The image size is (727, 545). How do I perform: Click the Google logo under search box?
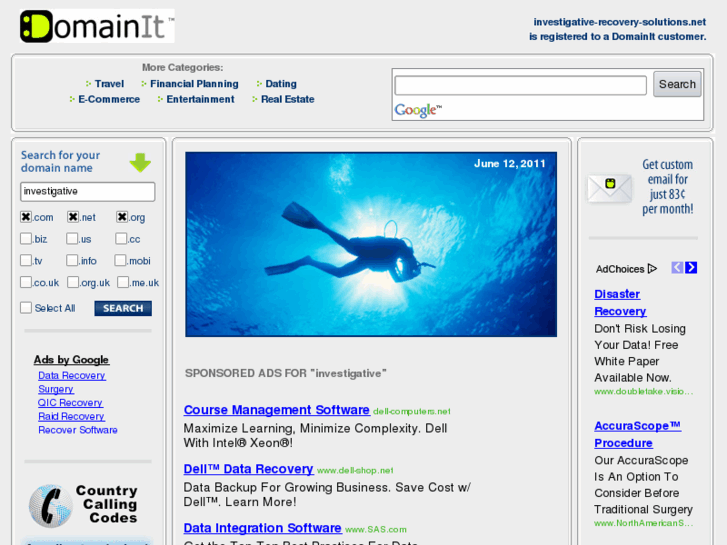(x=418, y=110)
